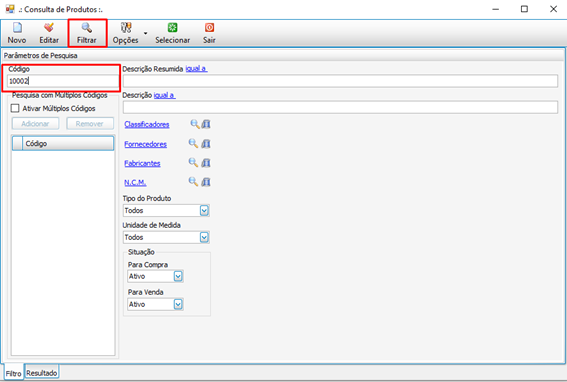
Task: Focus the Código input field
Action: [x=63, y=81]
